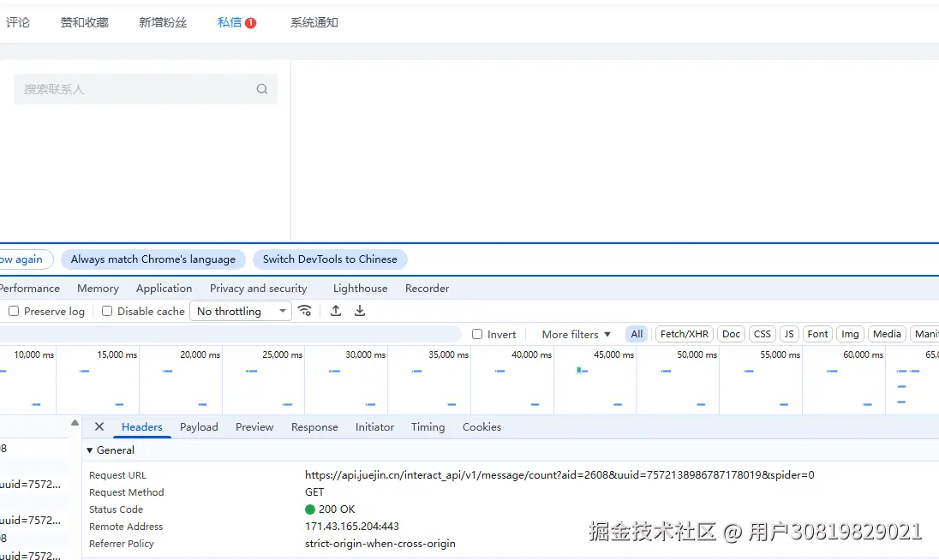939x560 pixels.
Task: Switch to the Payload tab
Action: [x=199, y=426]
